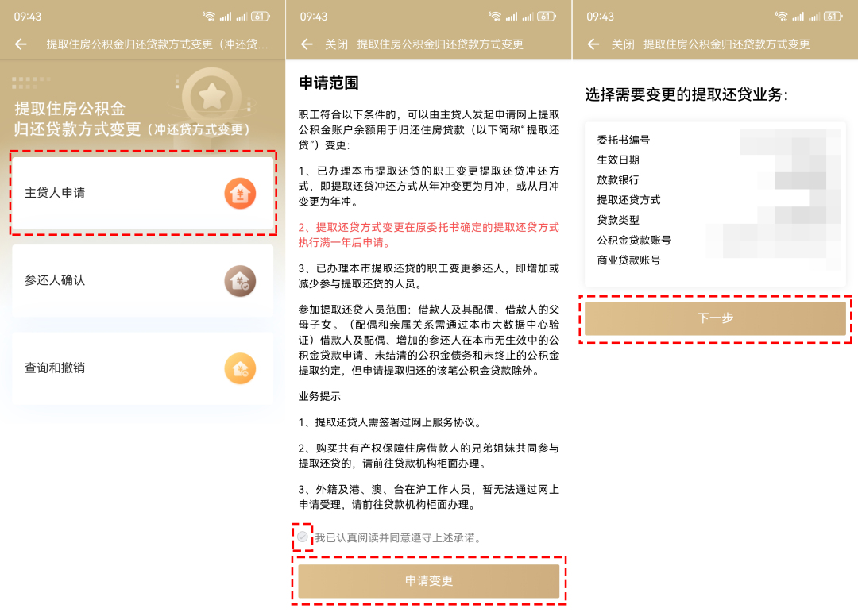Tap 关闭 on the middle screen header
858x616 pixels.
click(336, 44)
